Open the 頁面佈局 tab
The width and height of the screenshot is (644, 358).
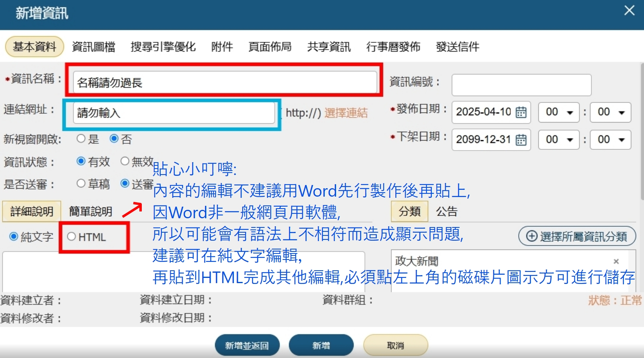[270, 47]
